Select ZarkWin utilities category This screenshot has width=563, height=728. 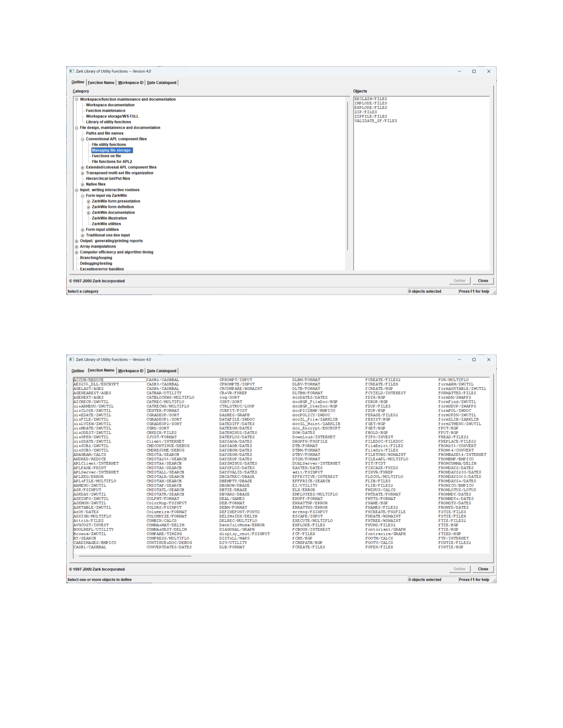106,224
